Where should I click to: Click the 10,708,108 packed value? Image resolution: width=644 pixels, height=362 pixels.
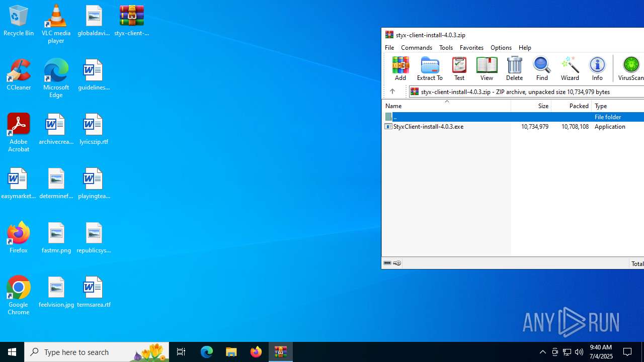(x=575, y=127)
